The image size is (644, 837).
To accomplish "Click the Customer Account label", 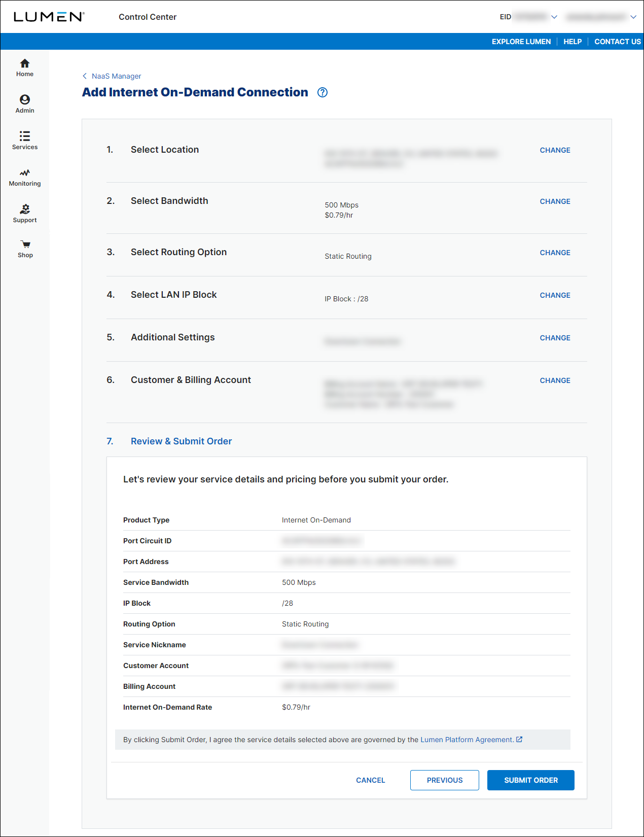I will pos(156,666).
